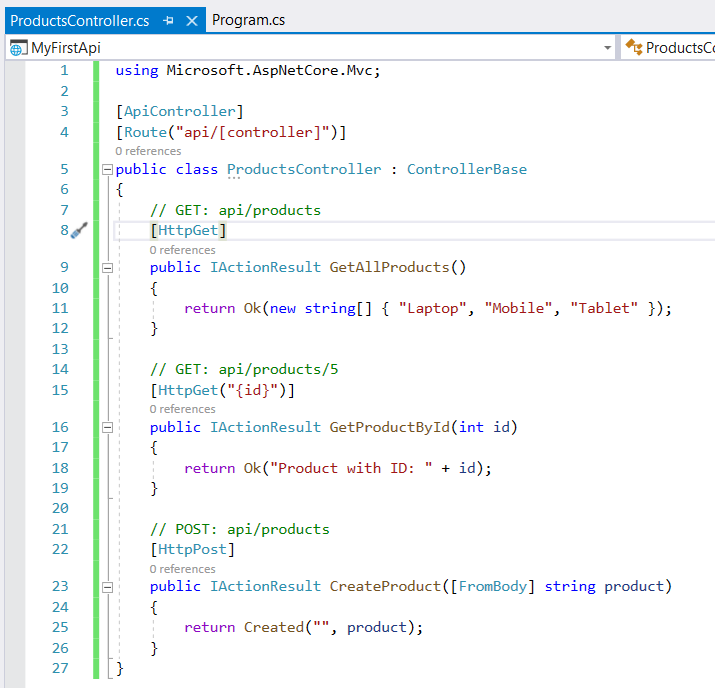
Task: Click the Route attribute name
Action: 145,132
